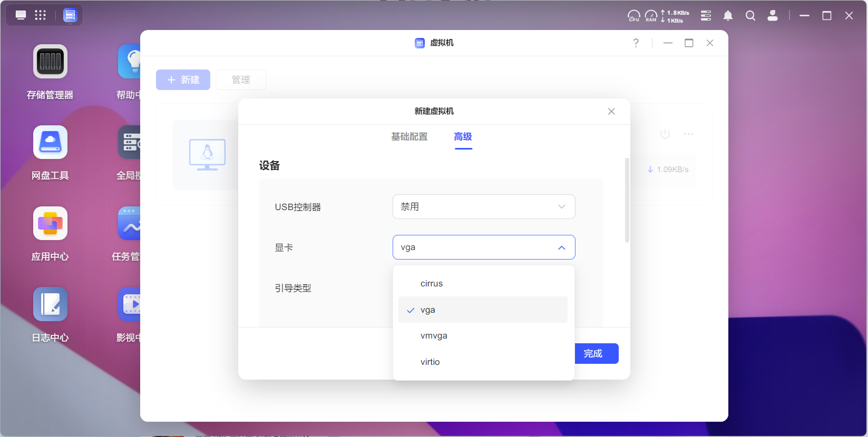Click the power icon on the VM card
Viewport: 868px width, 437px height.
665,134
